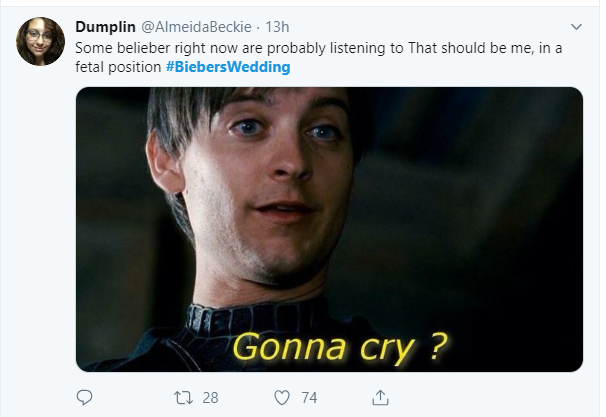Screen dimensions: 606x417
Task: Click the display name Dumplin
Action: coord(107,26)
